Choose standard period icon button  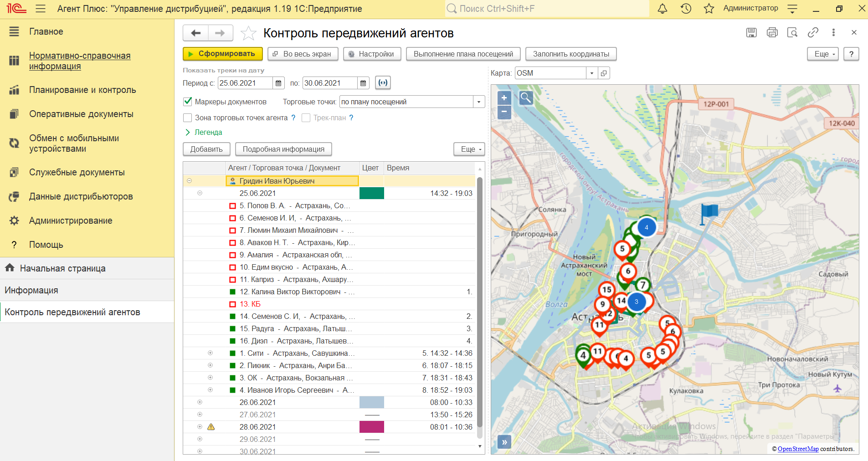click(383, 82)
